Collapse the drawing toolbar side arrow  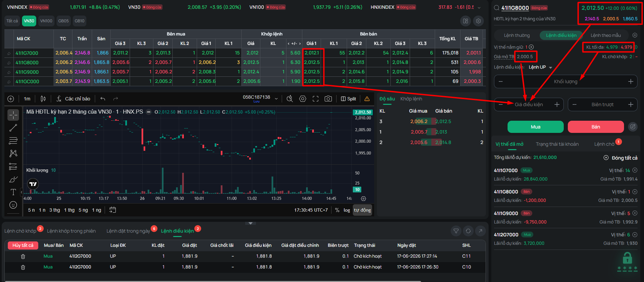[x=22, y=192]
